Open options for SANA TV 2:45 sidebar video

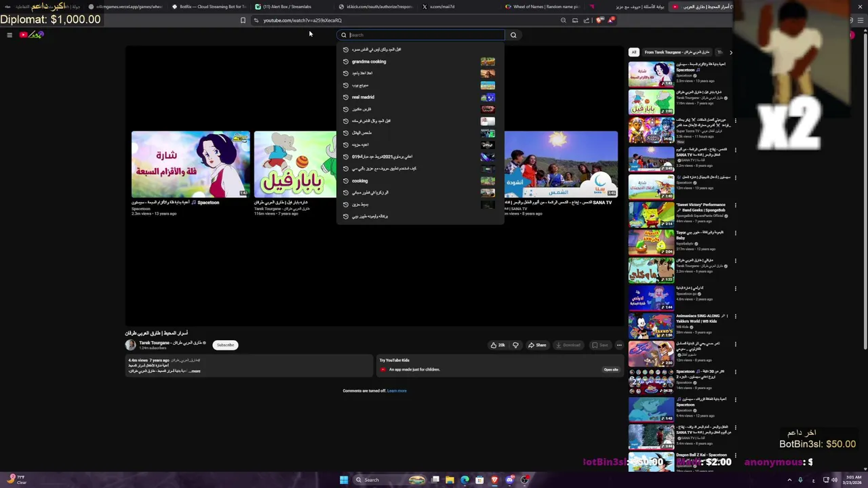click(x=735, y=149)
